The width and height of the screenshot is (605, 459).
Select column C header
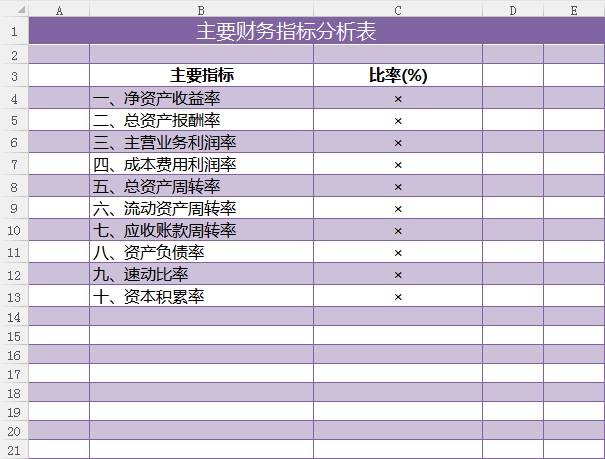pos(398,10)
